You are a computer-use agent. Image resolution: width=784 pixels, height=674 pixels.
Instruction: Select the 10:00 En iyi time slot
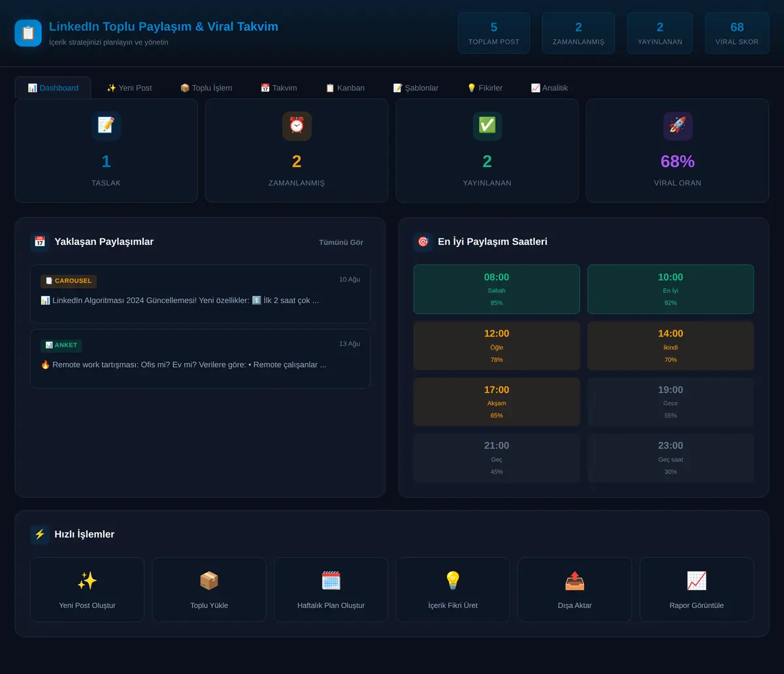tap(670, 289)
